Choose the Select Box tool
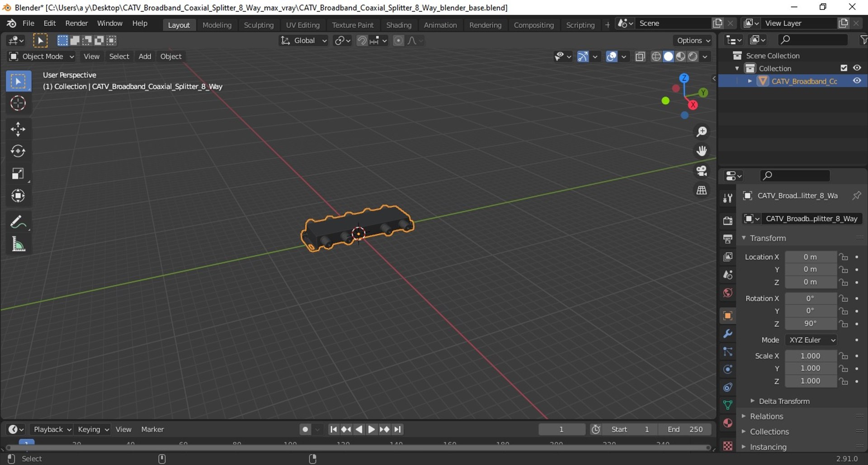The height and width of the screenshot is (465, 868). [18, 81]
